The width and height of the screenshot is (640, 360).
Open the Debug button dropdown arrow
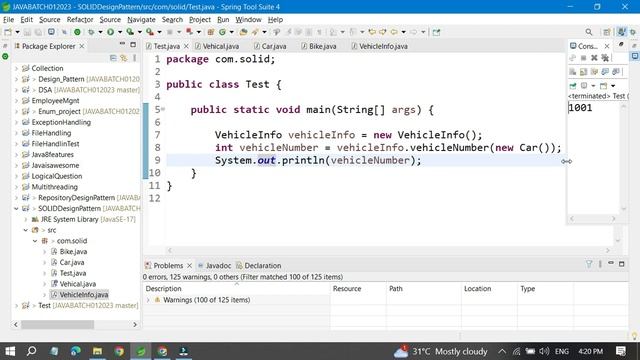[100, 32]
